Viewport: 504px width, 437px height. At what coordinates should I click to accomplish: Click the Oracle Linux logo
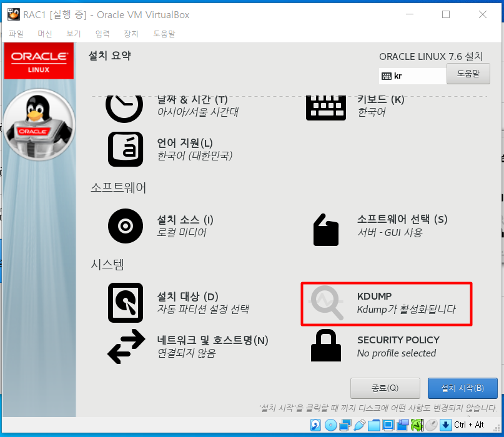39,61
